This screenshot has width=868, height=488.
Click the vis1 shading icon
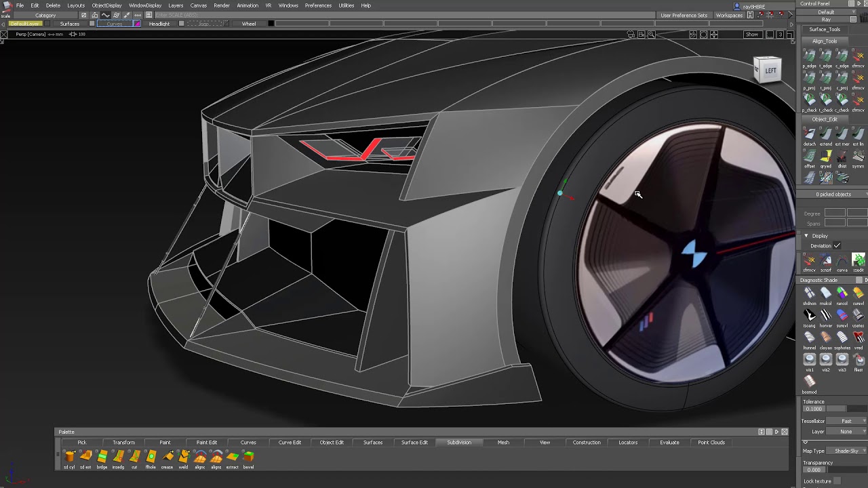(809, 360)
